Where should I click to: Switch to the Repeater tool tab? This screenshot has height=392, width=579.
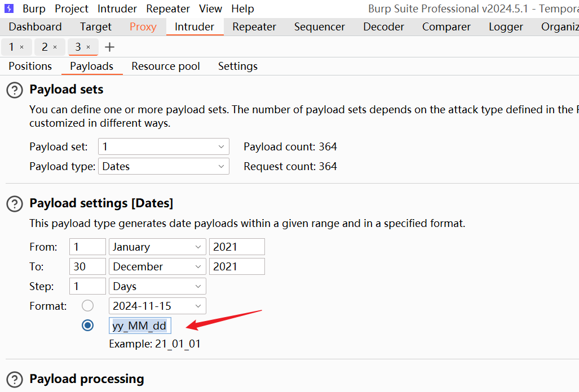click(x=254, y=27)
